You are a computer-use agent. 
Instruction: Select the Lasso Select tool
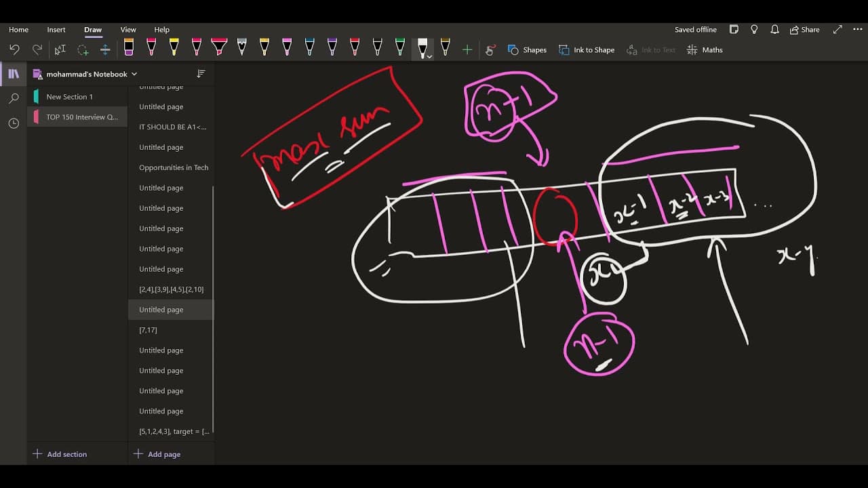pyautogui.click(x=83, y=49)
